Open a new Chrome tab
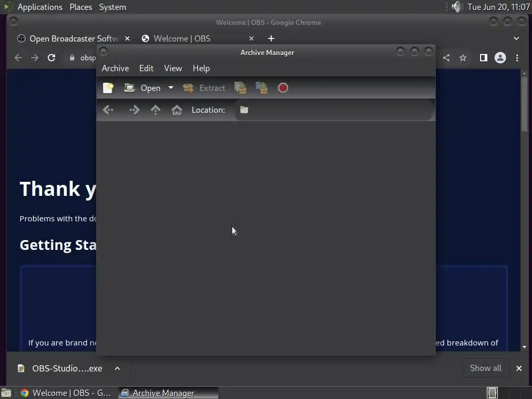This screenshot has width=532, height=399. [x=271, y=38]
